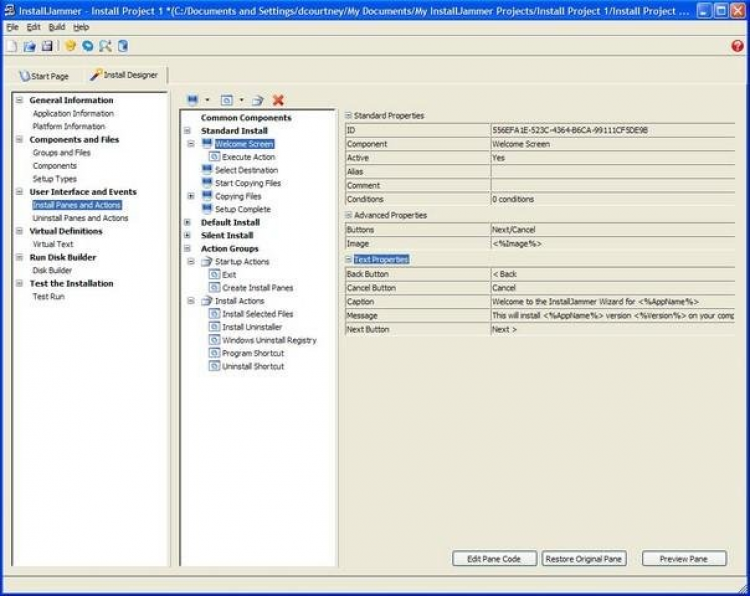The width and height of the screenshot is (750, 596).
Task: Expand the Copying Files node
Action: point(191,196)
